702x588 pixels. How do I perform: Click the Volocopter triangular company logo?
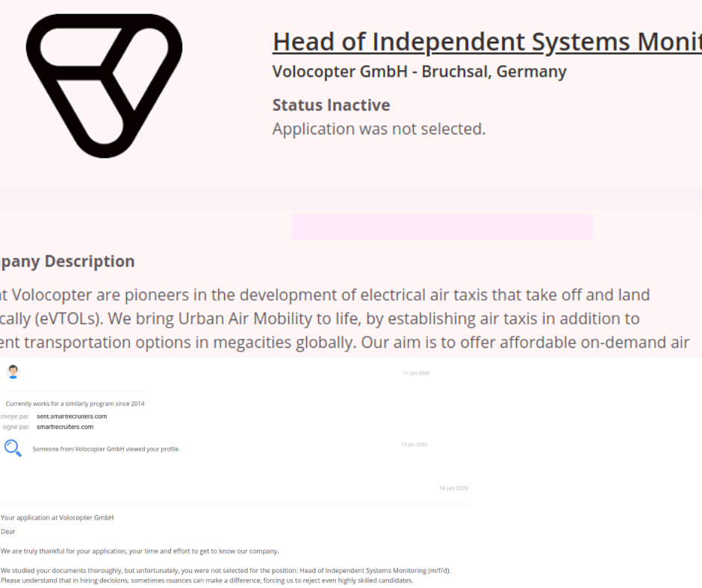point(105,86)
